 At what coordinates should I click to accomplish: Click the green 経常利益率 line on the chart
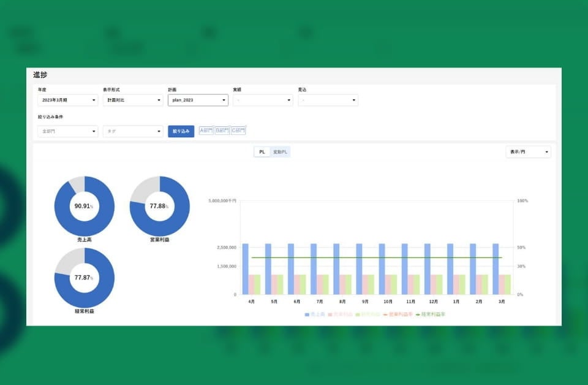tap(377, 258)
